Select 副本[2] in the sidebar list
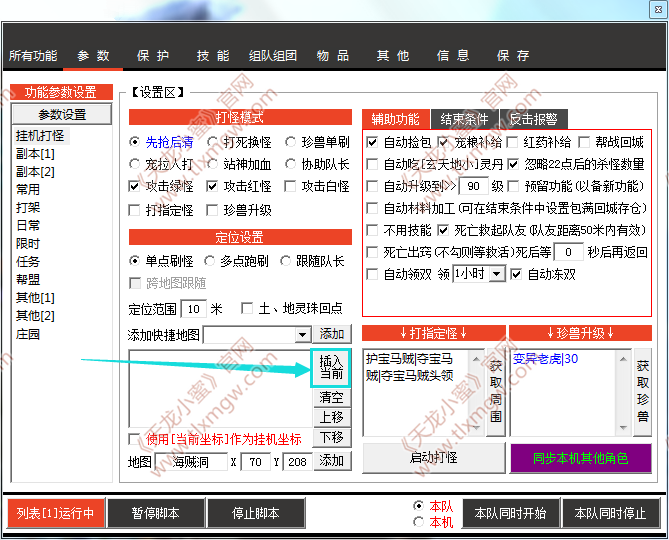This screenshot has width=669, height=540. tap(35, 171)
